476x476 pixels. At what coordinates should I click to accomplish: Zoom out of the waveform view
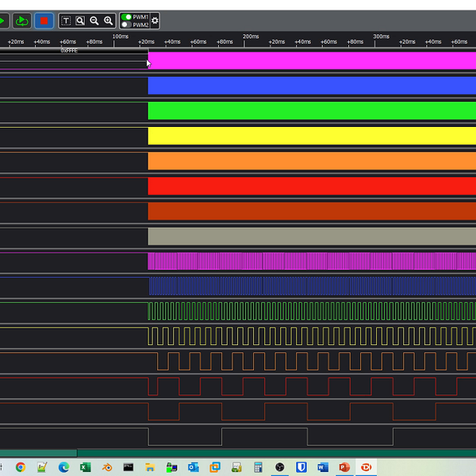[x=94, y=21]
